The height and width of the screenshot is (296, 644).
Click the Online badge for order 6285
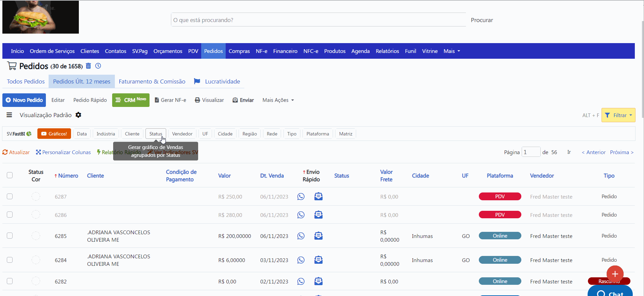coord(500,236)
